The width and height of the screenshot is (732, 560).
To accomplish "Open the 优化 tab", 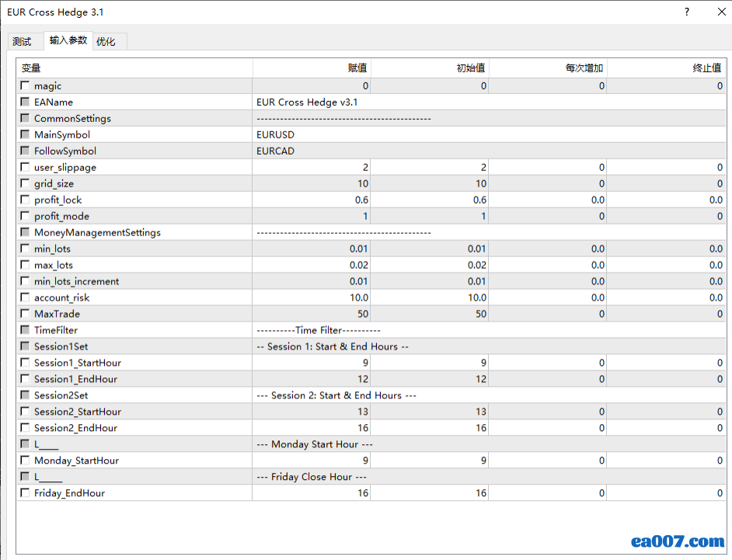I will [x=106, y=42].
